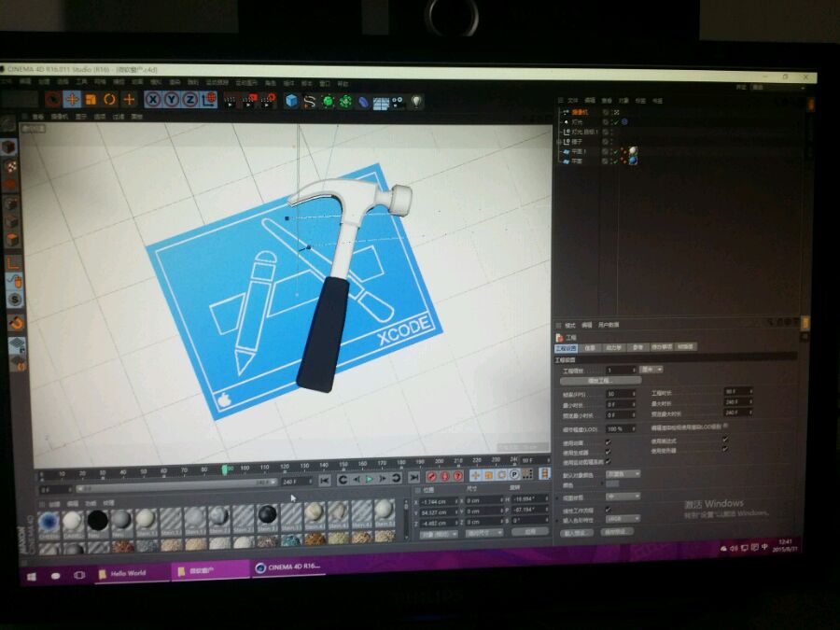Toggle the Y axis lock
This screenshot has width=840, height=630.
click(172, 100)
